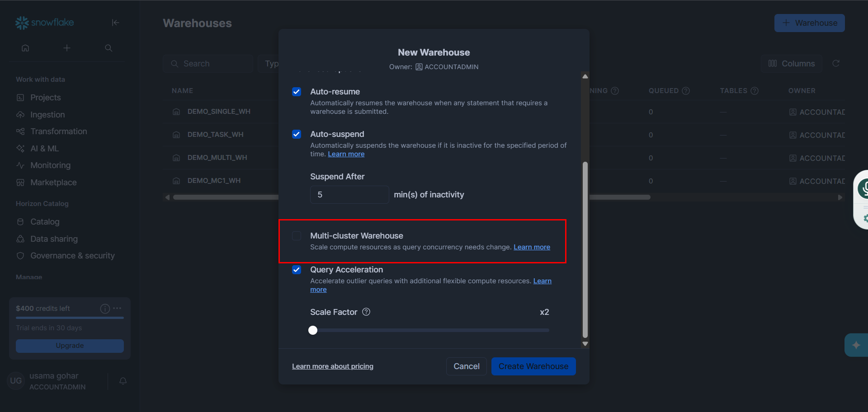Click the table scroll right arrow

click(840, 197)
